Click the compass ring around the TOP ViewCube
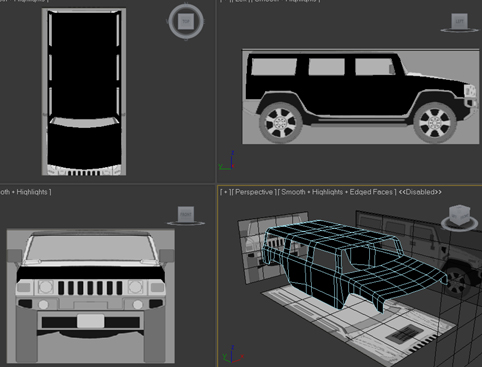The height and width of the screenshot is (367, 482). (186, 21)
